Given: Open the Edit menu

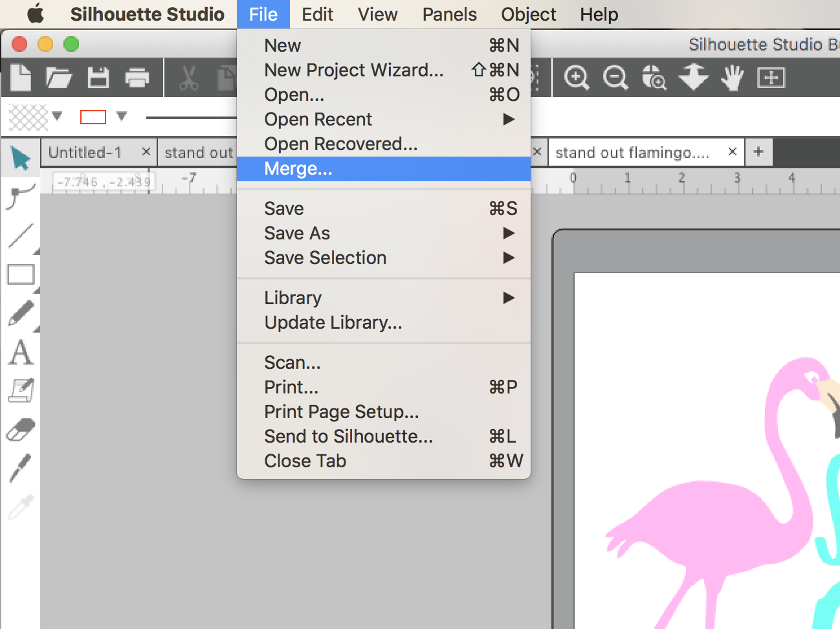Looking at the screenshot, I should 317,14.
